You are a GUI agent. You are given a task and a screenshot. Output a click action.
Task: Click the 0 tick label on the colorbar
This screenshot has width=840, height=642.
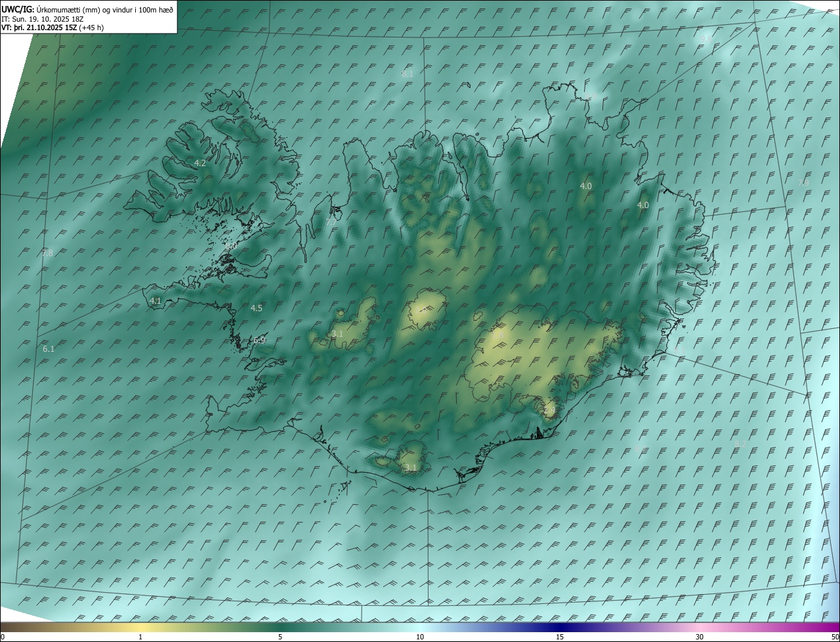coord(3,637)
